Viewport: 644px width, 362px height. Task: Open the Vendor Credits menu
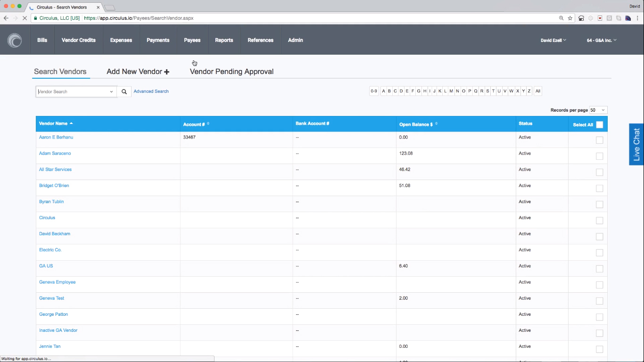pos(79,40)
